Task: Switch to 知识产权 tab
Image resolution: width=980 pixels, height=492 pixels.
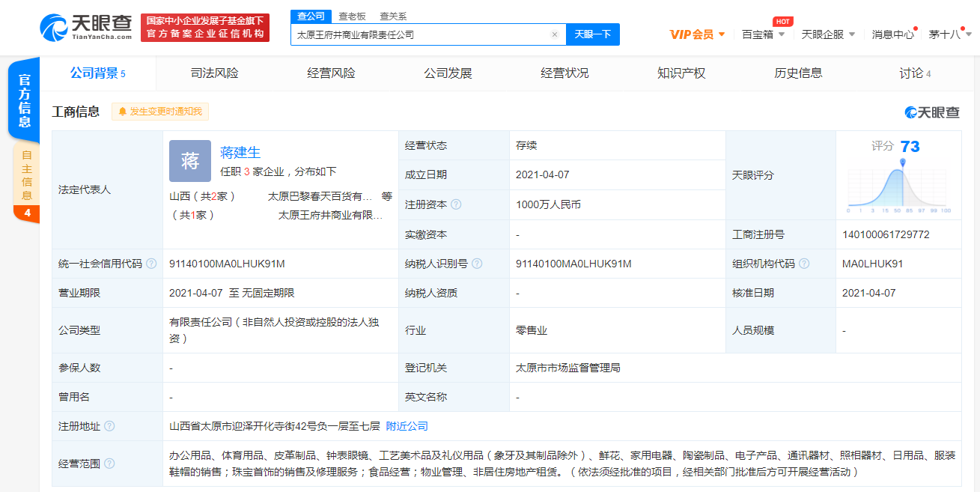Action: 682,73
